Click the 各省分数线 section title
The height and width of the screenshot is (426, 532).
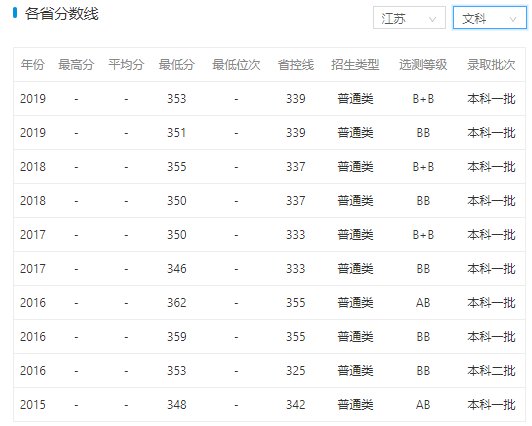point(62,14)
